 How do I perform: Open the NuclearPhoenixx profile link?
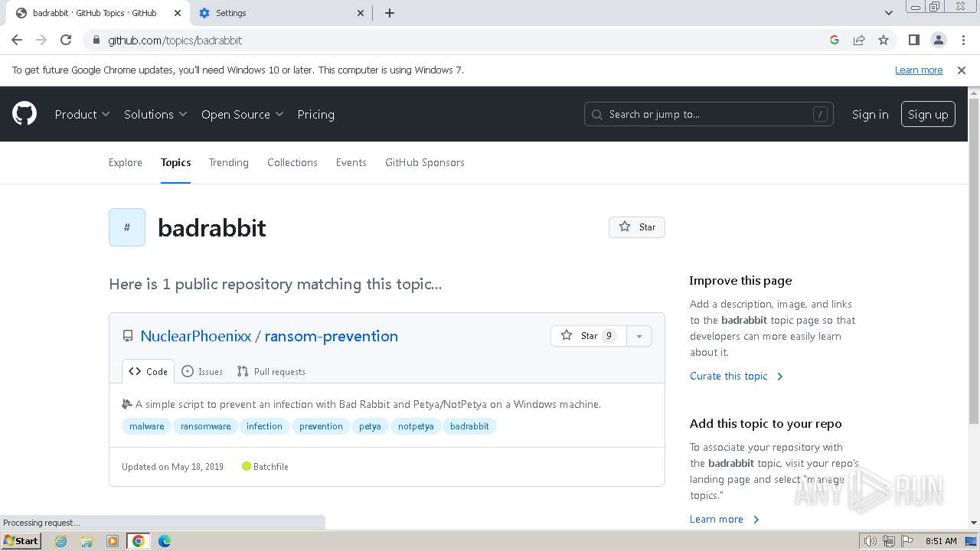point(196,336)
